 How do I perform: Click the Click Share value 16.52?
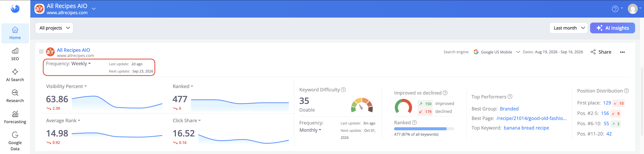pyautogui.click(x=184, y=133)
